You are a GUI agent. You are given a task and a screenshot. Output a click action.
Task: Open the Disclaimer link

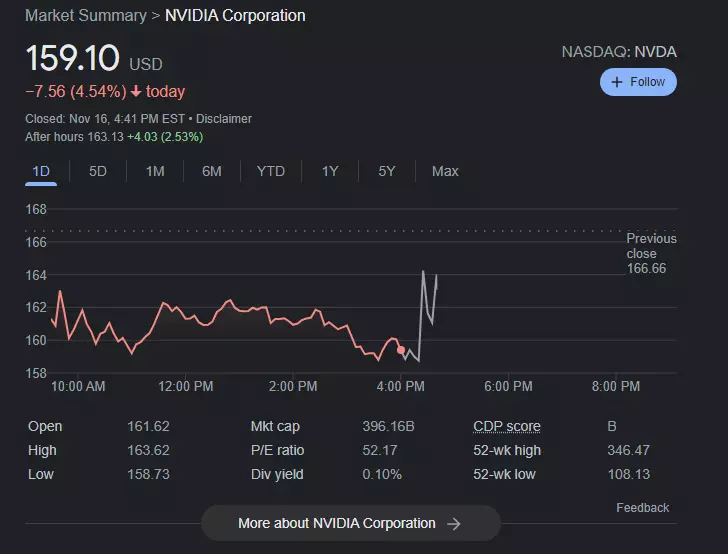tap(224, 119)
